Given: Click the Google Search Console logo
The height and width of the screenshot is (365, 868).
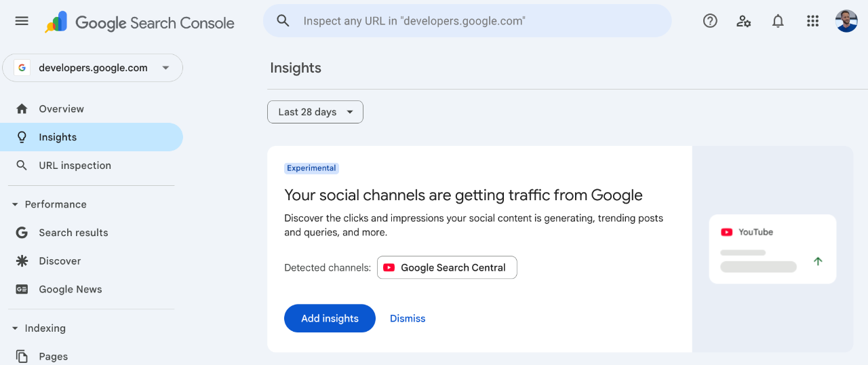Looking at the screenshot, I should [x=140, y=22].
